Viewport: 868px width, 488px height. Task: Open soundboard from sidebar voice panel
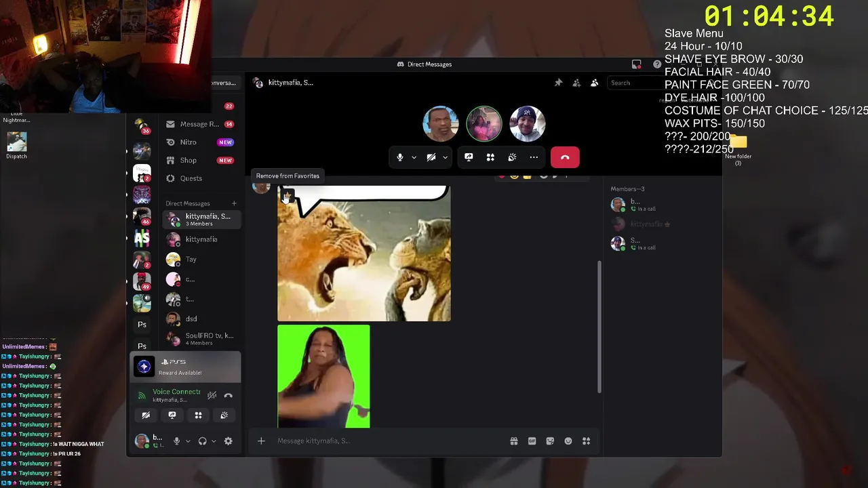coord(224,415)
